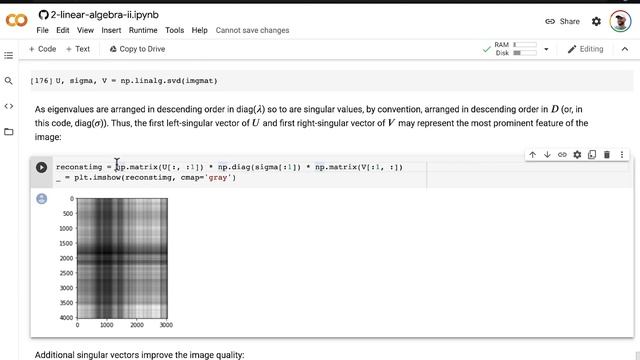Open the Tools menu
Screen dimensions: 640x360
tap(174, 30)
